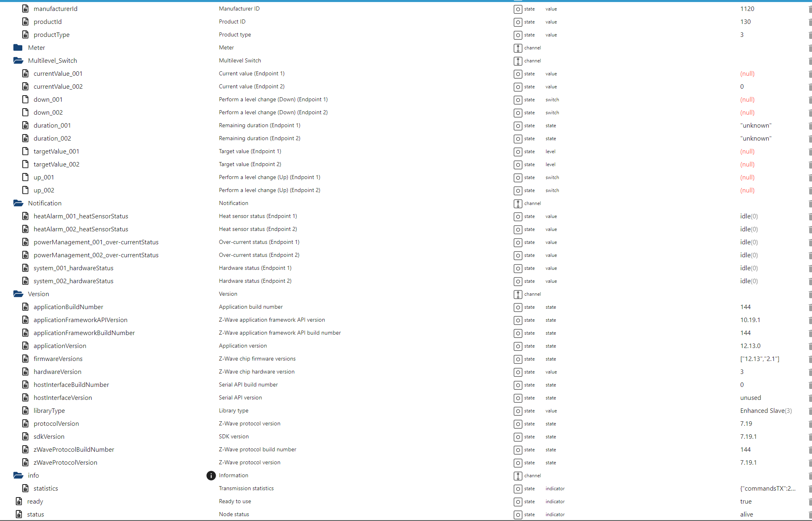
Task: Click the statistics value starting with commandsTX
Action: pyautogui.click(x=767, y=489)
